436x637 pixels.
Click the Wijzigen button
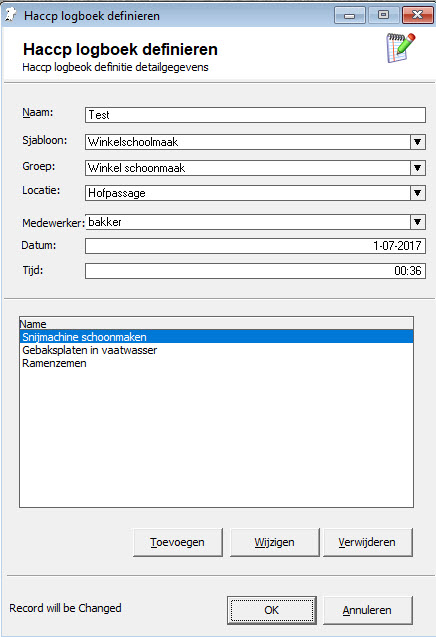275,542
